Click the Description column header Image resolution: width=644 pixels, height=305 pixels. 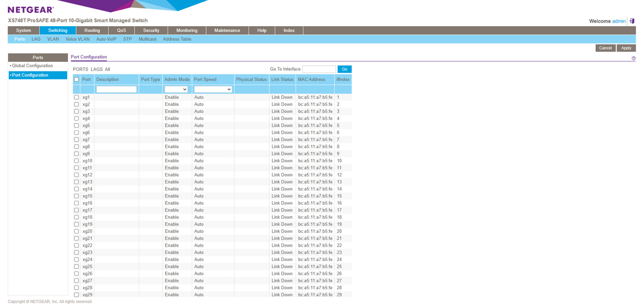108,79
